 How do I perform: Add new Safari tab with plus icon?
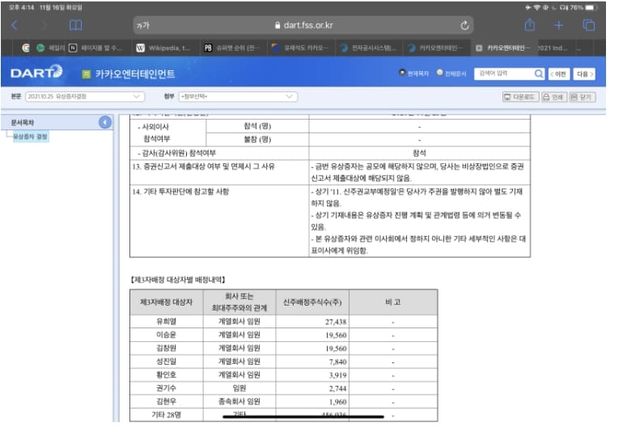[559, 24]
